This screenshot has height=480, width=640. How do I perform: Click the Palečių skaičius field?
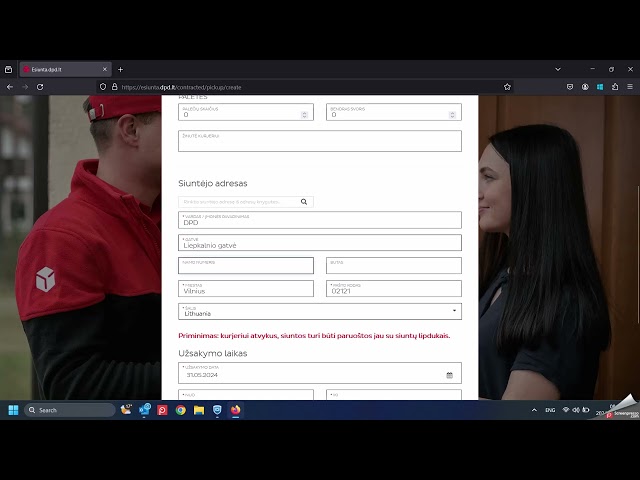pyautogui.click(x=246, y=112)
